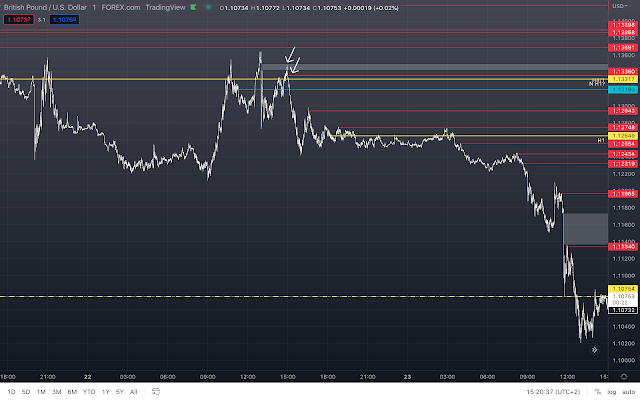The height and width of the screenshot is (400, 640).
Task: Open timezone menu showing 15:20:37 (UTC+2)
Action: [x=553, y=391]
